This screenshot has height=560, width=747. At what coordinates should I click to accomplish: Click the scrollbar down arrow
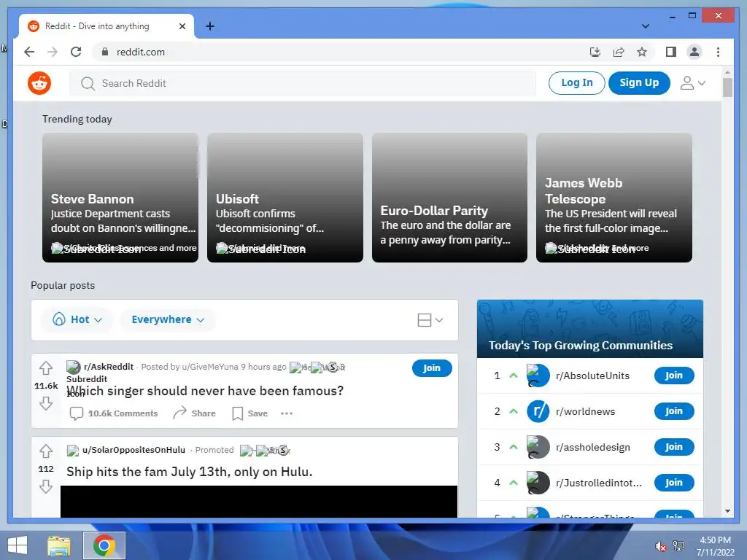[x=727, y=511]
